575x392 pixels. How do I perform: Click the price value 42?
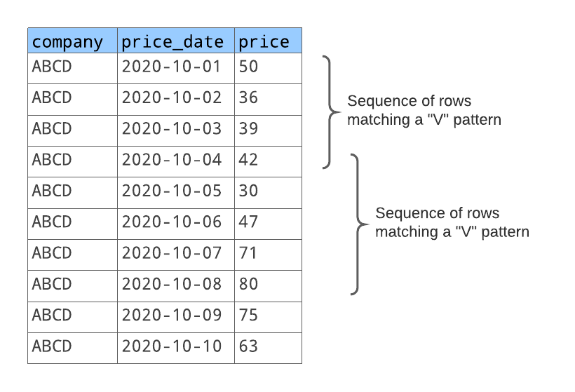[248, 159]
